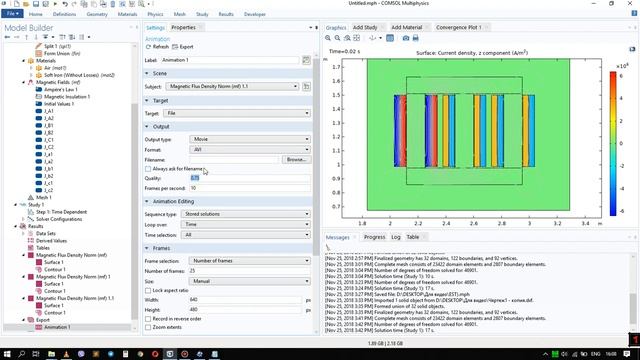The height and width of the screenshot is (360, 640).
Task: Click the Zoom Out magnifier in Graphics toolbar
Action: [x=338, y=38]
